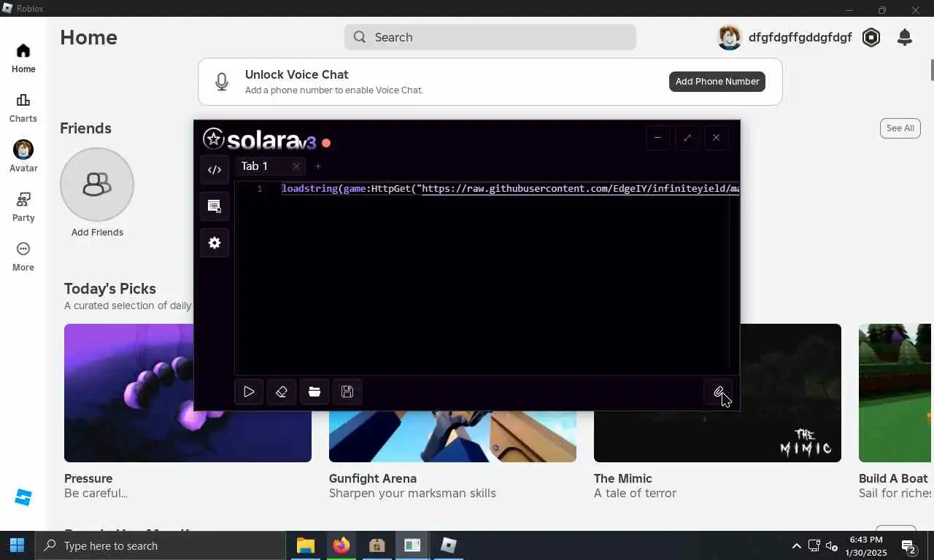934x560 pixels.
Task: Add a new tab in Solara
Action: pos(317,166)
